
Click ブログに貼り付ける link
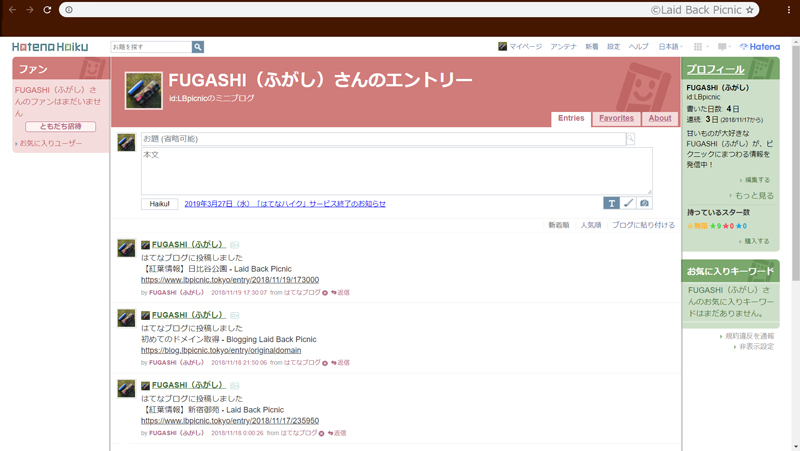(643, 225)
